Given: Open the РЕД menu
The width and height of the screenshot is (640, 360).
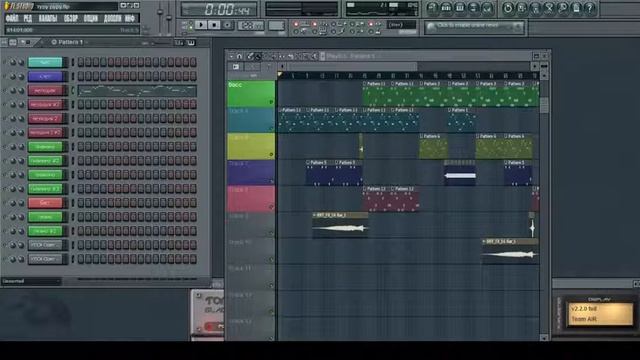Looking at the screenshot, I should (28, 18).
